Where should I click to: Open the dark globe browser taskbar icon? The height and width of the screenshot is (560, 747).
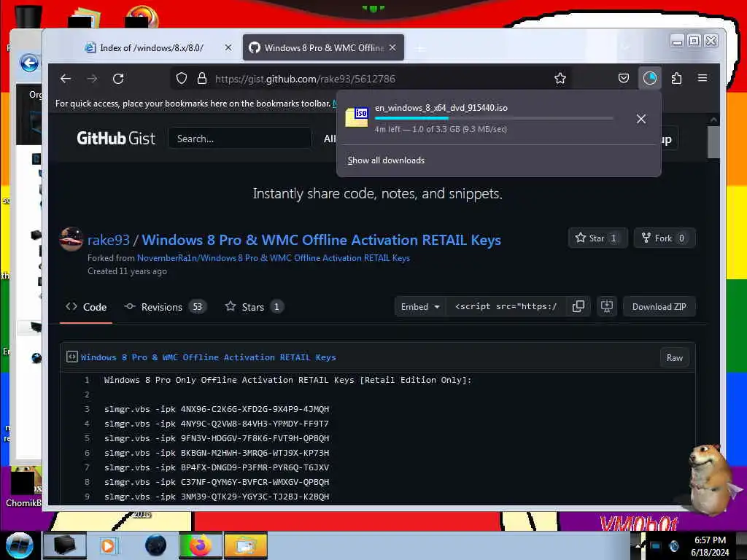pos(155,545)
